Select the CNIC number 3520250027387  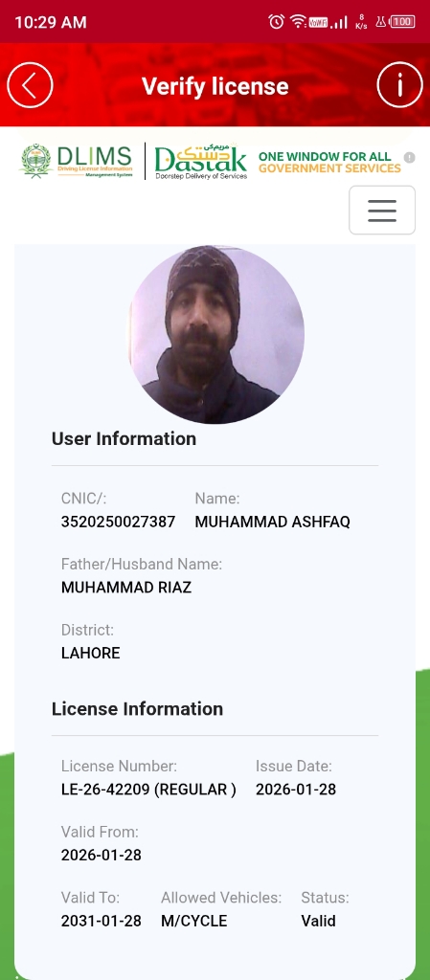point(118,522)
